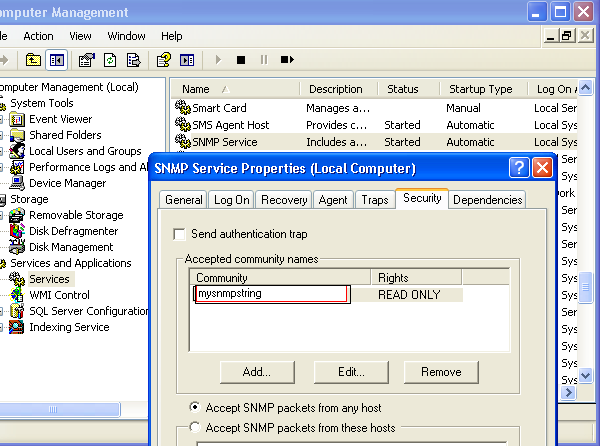This screenshot has width=600, height=446.
Task: Click the Edit... community button
Action: 351,372
